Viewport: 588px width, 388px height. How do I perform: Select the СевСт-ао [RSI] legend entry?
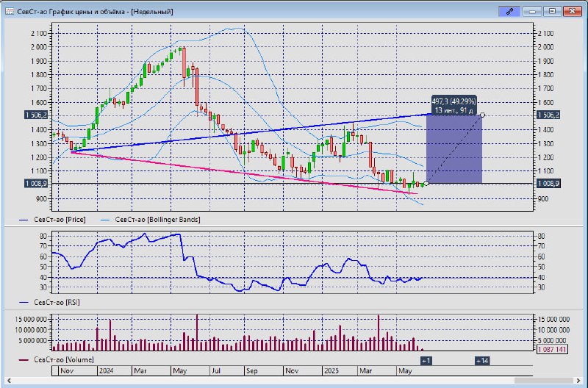(49, 302)
